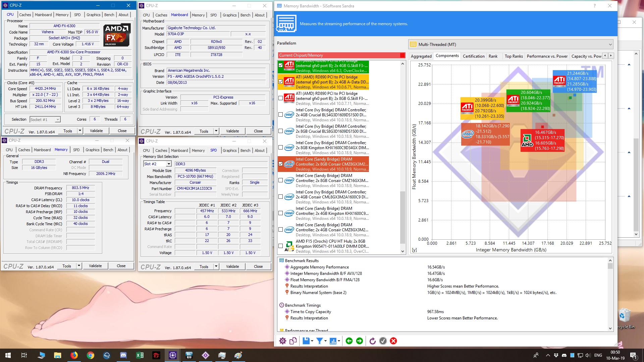Click the blue save floppy icon
This screenshot has width=644, height=362.
(306, 341)
